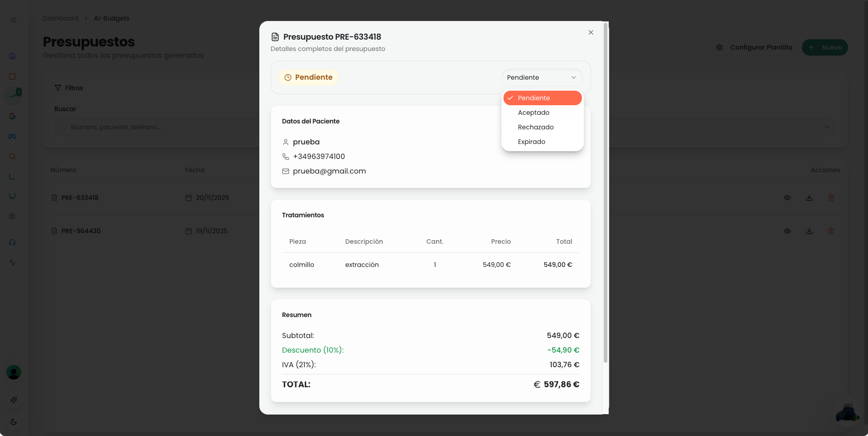
Task: Delete budget PRE-964430 with trash icon
Action: coord(831,231)
